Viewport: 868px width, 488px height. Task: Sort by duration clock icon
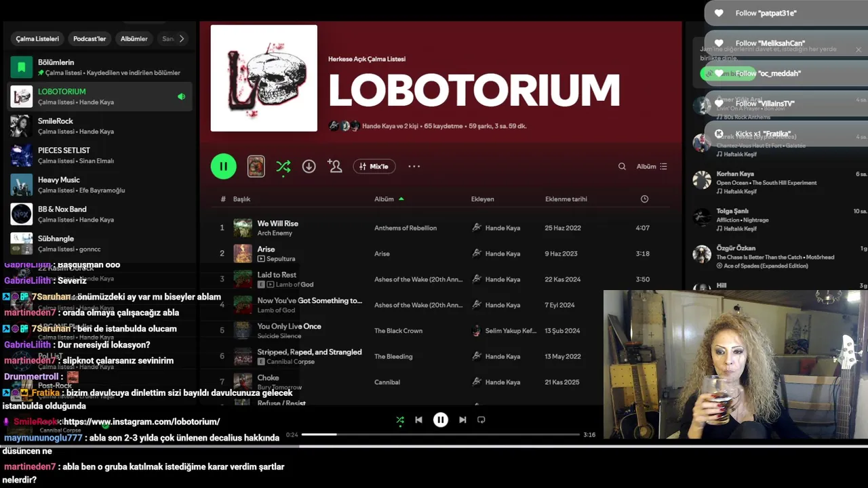[x=644, y=199]
